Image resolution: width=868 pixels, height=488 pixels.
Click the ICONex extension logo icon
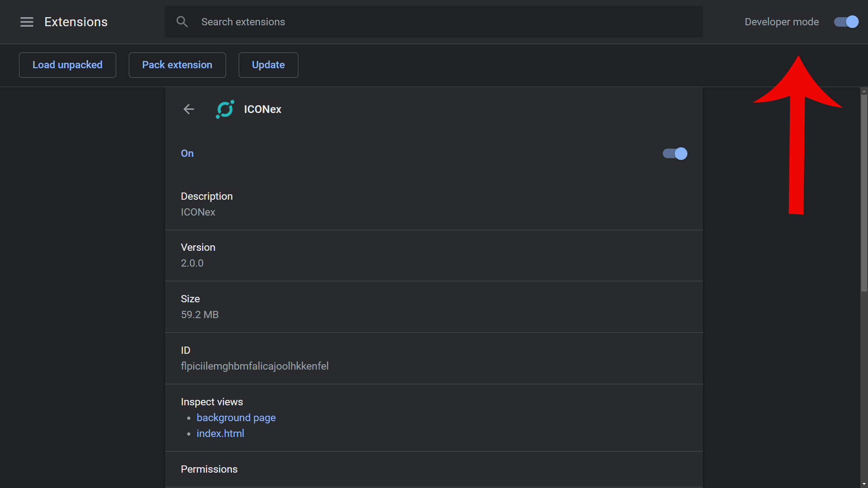pyautogui.click(x=225, y=109)
